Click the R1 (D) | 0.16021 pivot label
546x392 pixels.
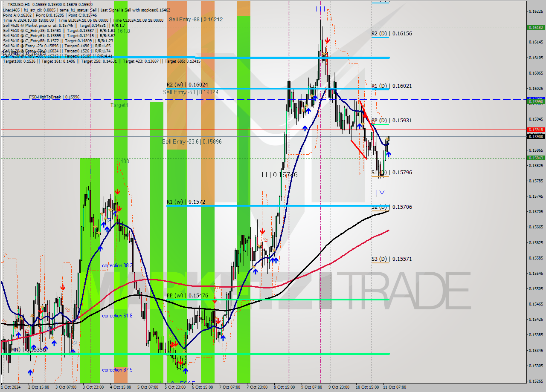pos(392,86)
